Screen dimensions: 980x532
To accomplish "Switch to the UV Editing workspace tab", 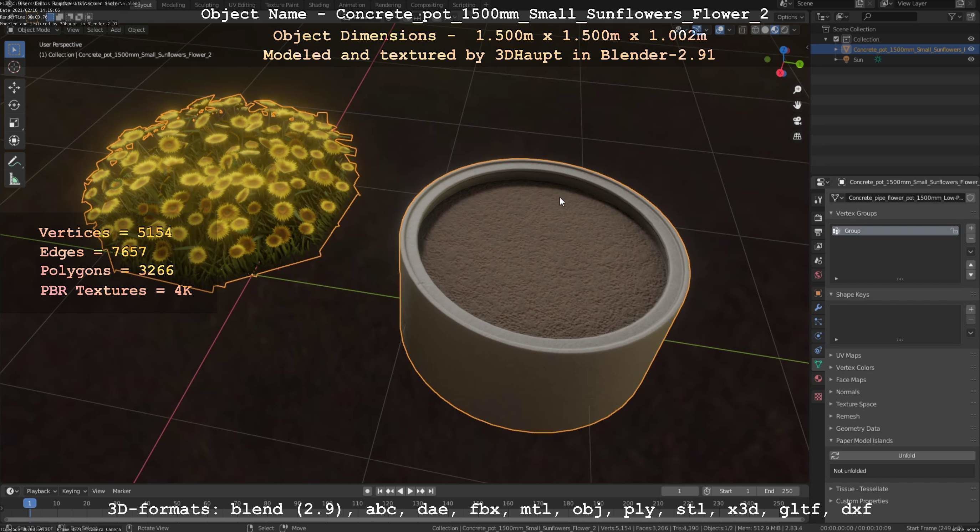I will point(241,5).
